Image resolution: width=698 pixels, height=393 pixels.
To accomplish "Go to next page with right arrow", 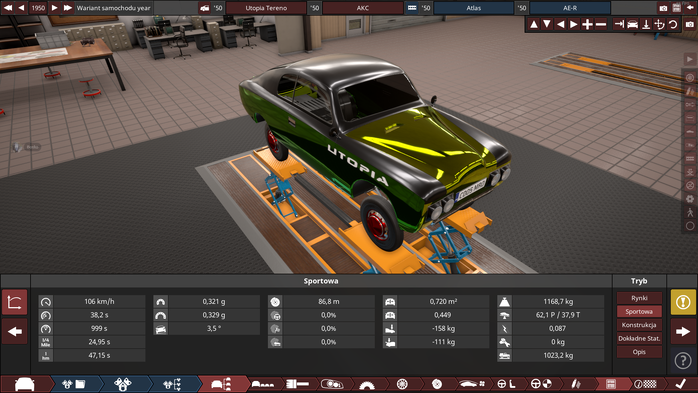I will (x=683, y=332).
